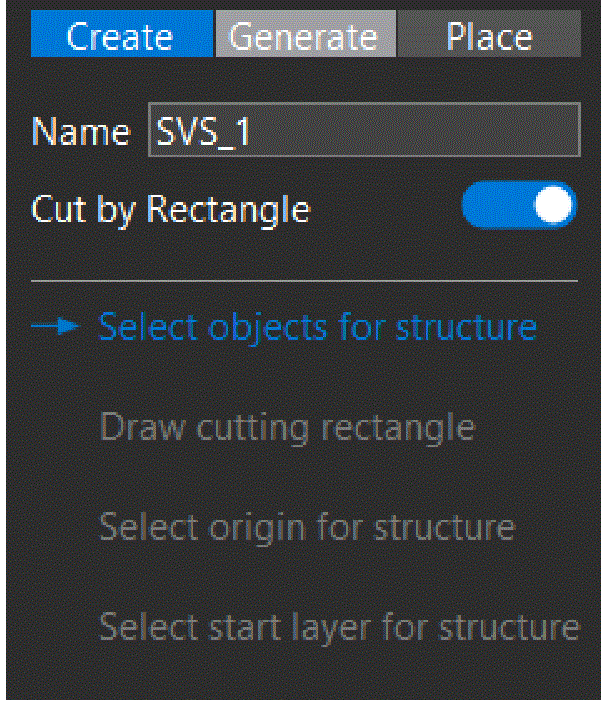Viewport: 601px width, 702px height.
Task: Click the Name label
Action: pos(81,132)
